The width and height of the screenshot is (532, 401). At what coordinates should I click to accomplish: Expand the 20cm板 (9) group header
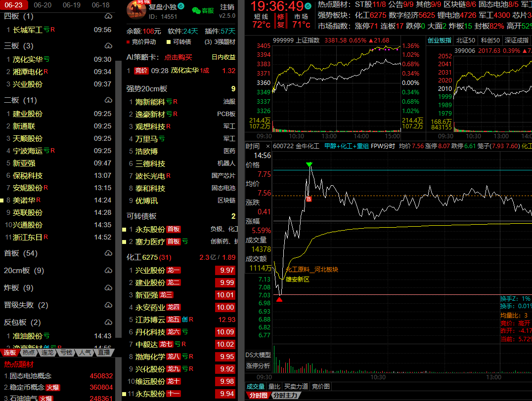point(24,271)
